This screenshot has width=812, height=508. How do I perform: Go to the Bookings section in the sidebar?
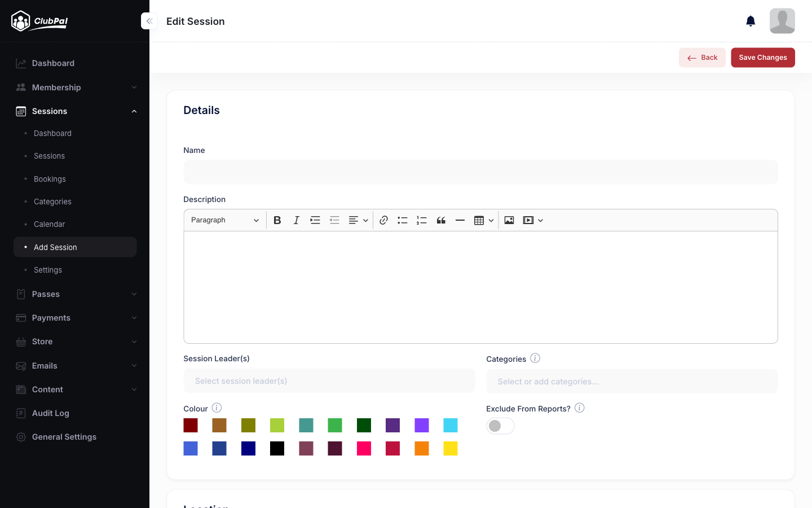[x=50, y=179]
